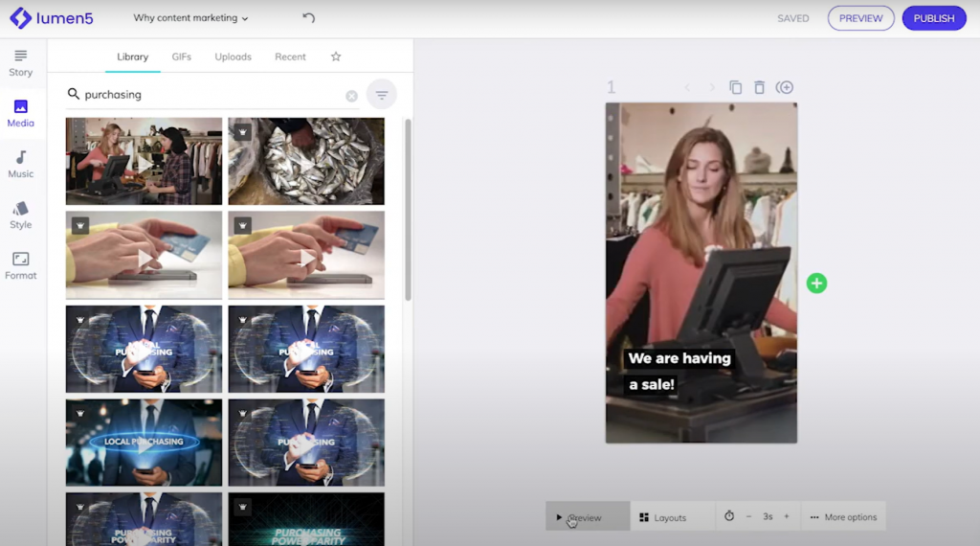
Task: Click the top PREVIEW button
Action: [x=860, y=18]
